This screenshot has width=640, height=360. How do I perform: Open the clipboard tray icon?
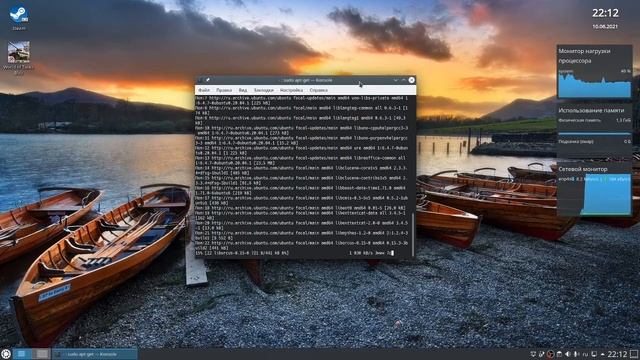pos(560,354)
